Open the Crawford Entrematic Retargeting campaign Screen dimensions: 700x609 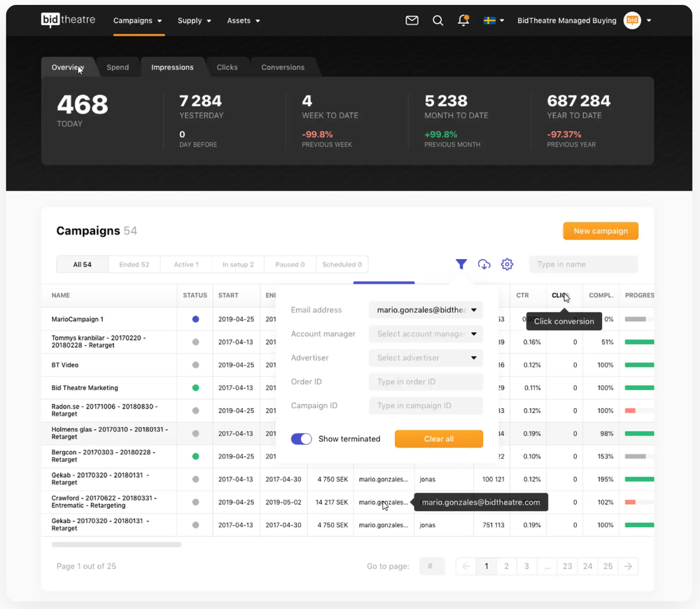(x=104, y=502)
